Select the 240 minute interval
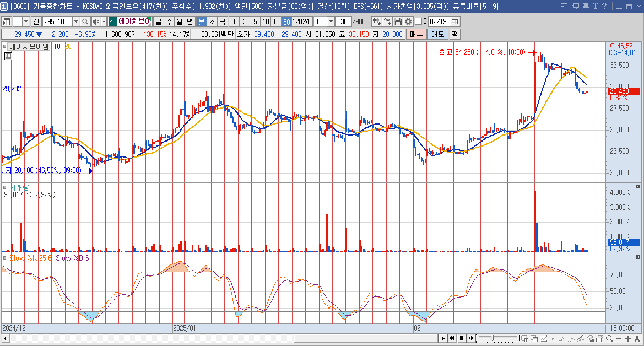The height and width of the screenshot is (346, 644). point(307,21)
